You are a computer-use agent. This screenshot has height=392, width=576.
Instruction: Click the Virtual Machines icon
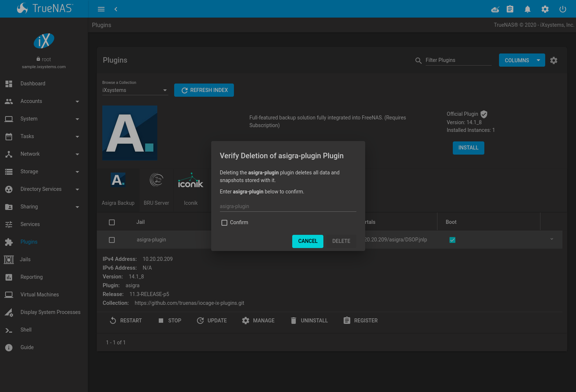click(9, 295)
